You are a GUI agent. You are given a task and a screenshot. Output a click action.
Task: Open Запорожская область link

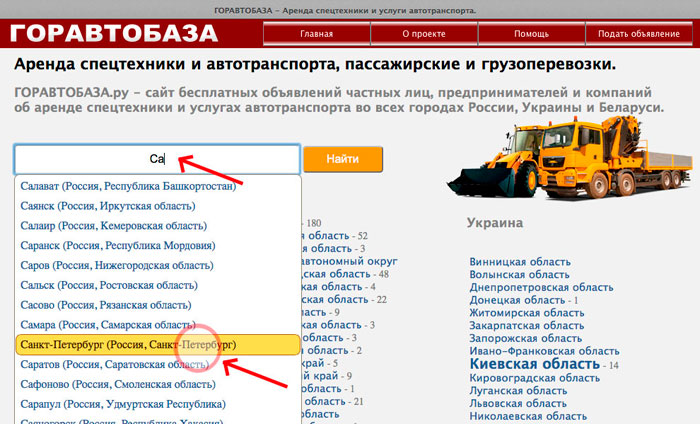click(x=525, y=338)
